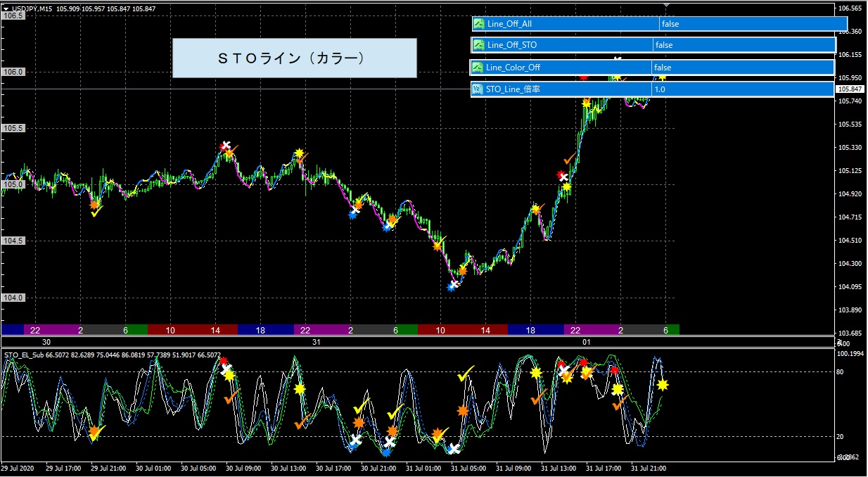The height and width of the screenshot is (477, 868).
Task: Click the 105.5 level label
Action: point(13,128)
